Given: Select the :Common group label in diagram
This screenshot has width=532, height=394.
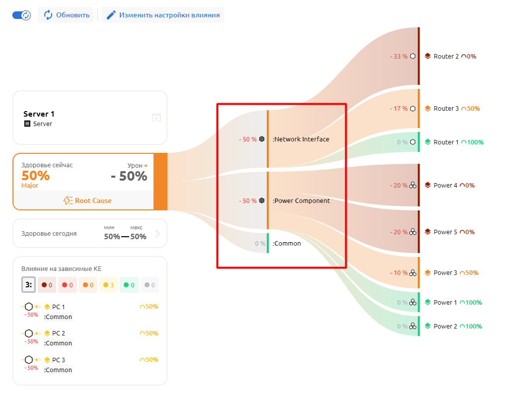Looking at the screenshot, I should [287, 244].
